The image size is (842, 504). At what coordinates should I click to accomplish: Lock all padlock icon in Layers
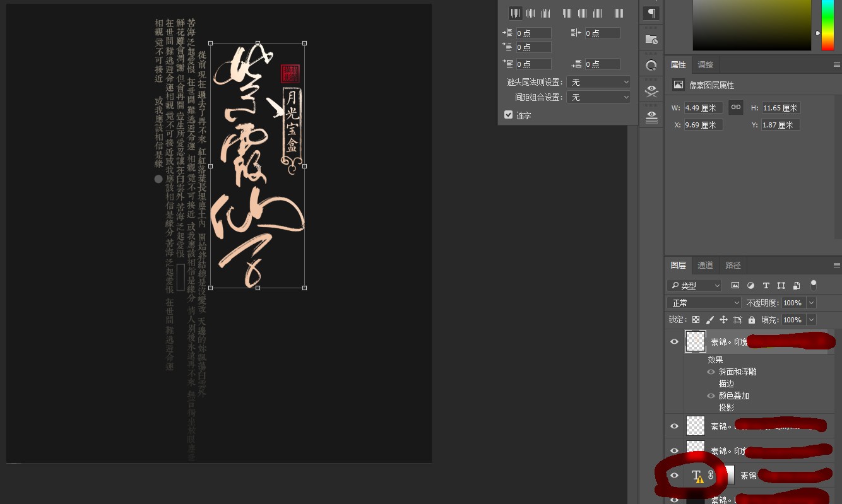click(751, 320)
